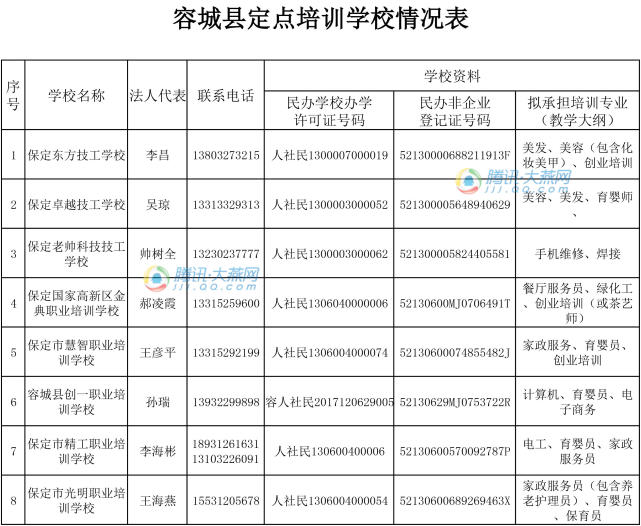Click the title 容城县定点培训学校情况表

[320, 19]
